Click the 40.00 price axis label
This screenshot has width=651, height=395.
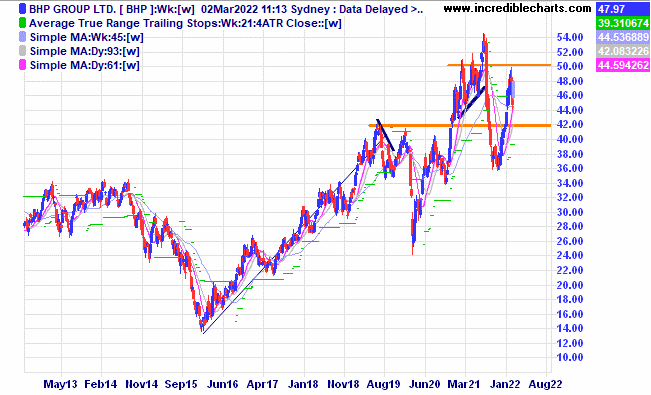coord(570,139)
